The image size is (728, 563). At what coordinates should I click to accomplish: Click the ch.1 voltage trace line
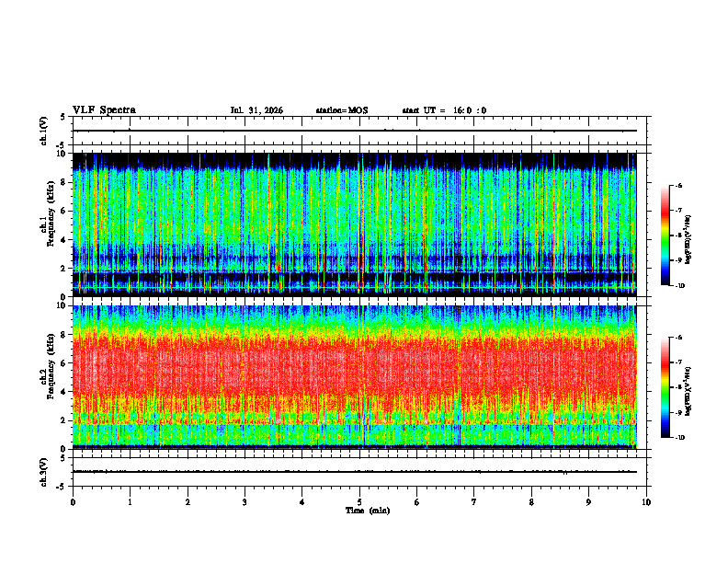(355, 131)
